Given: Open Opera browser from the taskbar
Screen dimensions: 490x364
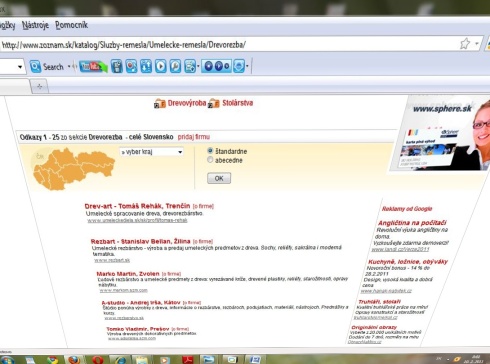Looking at the screenshot, I should tap(98, 360).
